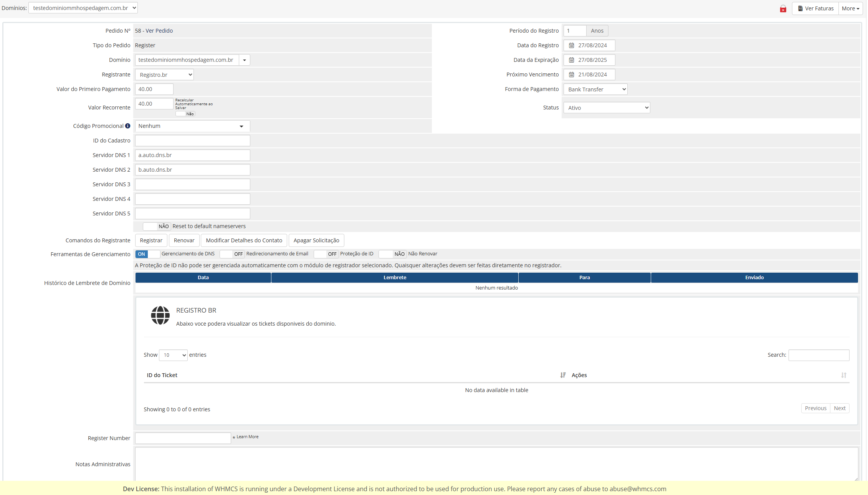This screenshot has height=495, width=868.
Task: Click the calendar icon in Data do Registro
Action: 571,45
